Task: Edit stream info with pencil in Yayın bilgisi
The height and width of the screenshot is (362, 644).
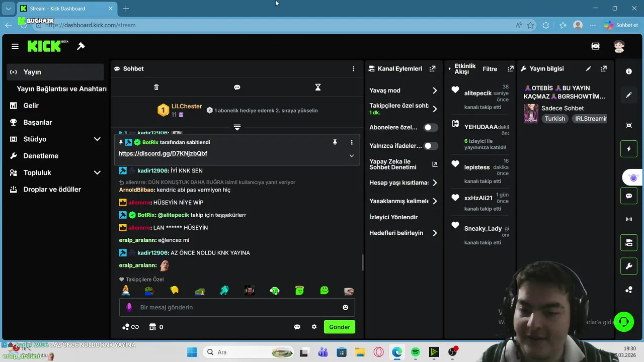Action: click(x=588, y=69)
